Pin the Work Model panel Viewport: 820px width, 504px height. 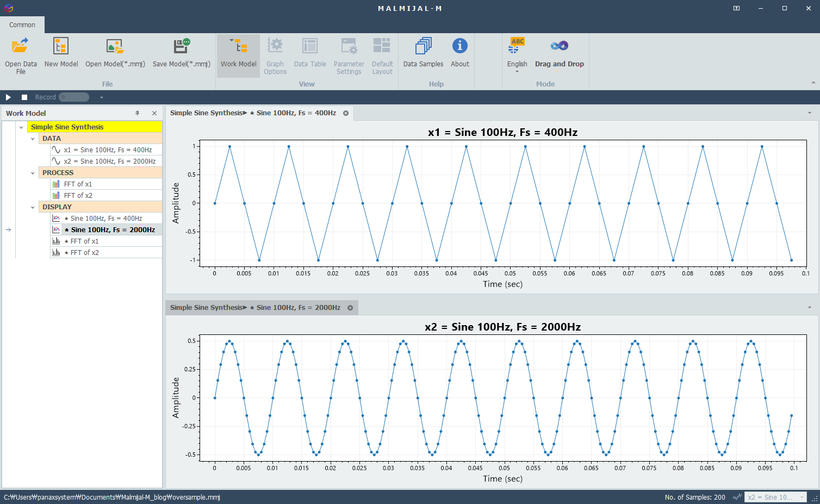pos(138,113)
